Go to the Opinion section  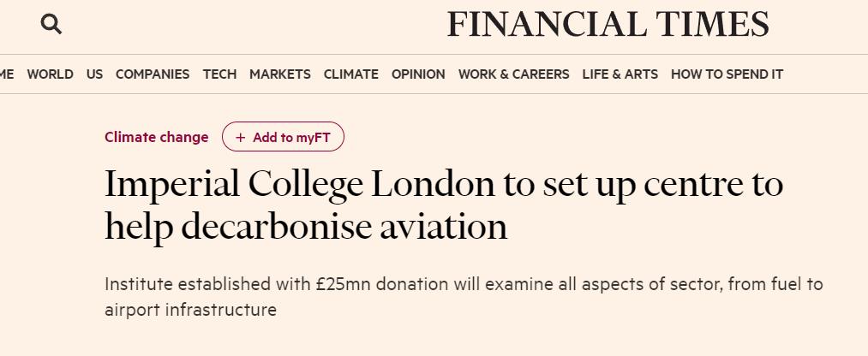418,74
